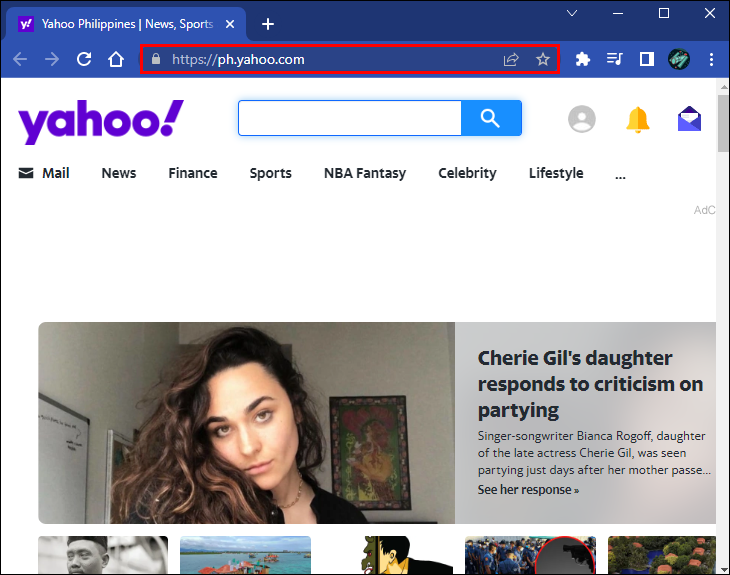Expand more navigation items with the ellipsis
This screenshot has width=730, height=575.
pyautogui.click(x=620, y=176)
